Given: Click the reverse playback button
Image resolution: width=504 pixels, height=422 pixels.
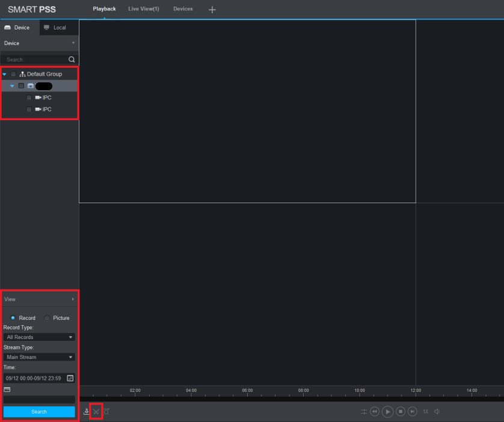Looking at the screenshot, I should click(375, 411).
